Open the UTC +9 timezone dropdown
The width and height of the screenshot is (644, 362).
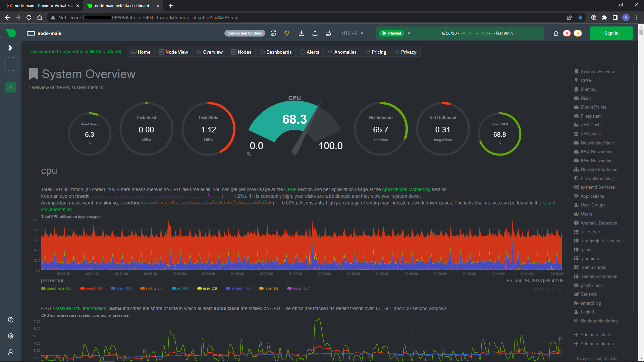coord(353,33)
